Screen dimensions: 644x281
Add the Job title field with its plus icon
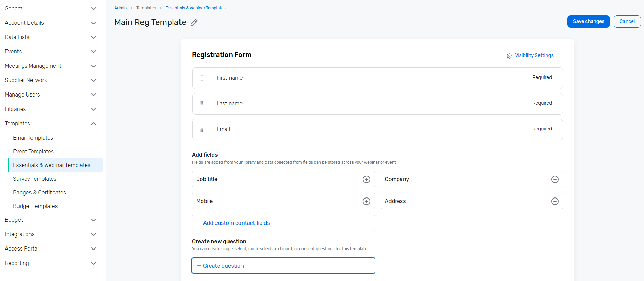367,179
